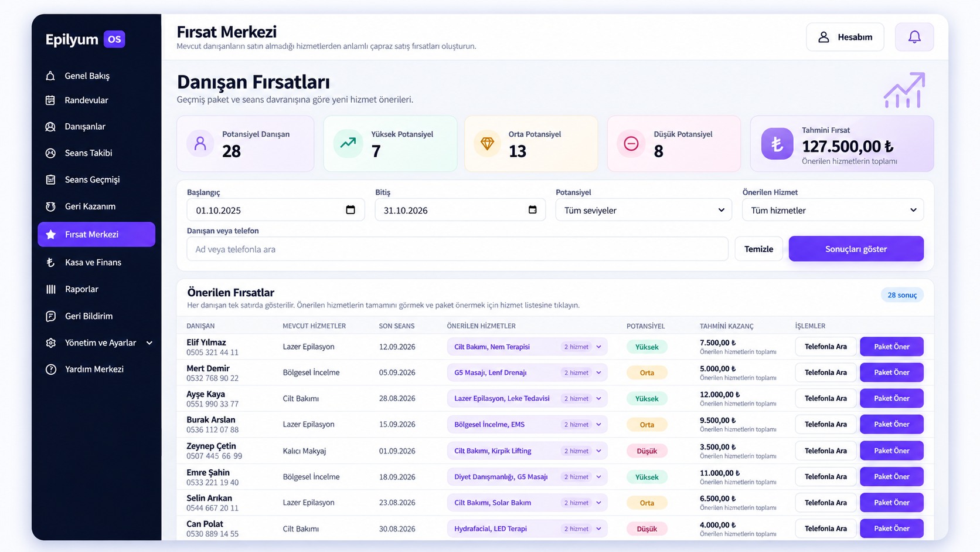Open the Bitiş date calendar picker icon
The height and width of the screenshot is (552, 980).
point(532,210)
